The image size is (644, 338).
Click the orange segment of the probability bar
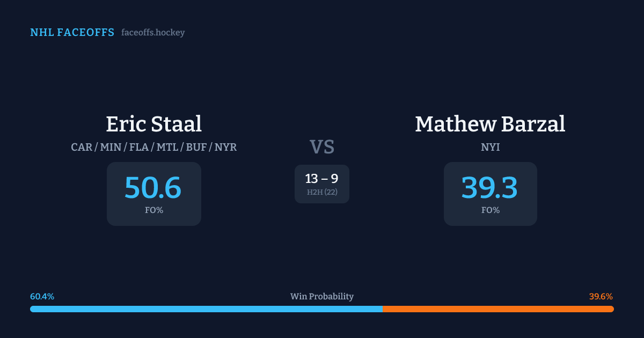coord(498,309)
